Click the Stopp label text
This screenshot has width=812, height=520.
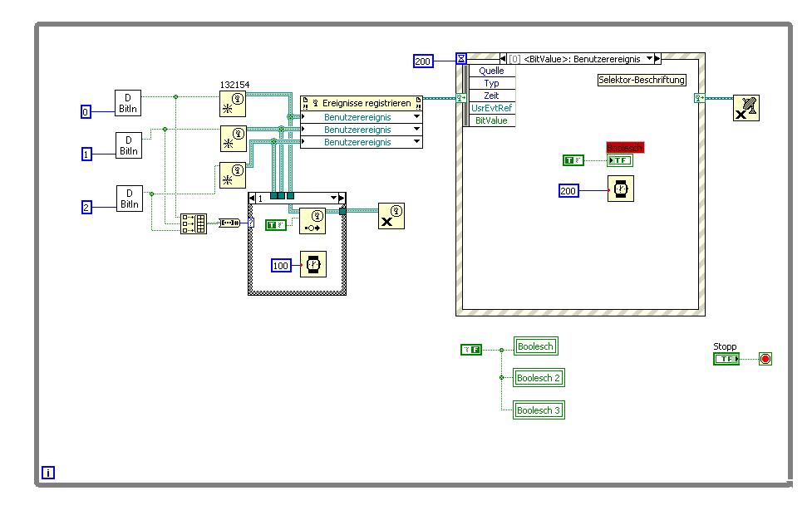(725, 346)
